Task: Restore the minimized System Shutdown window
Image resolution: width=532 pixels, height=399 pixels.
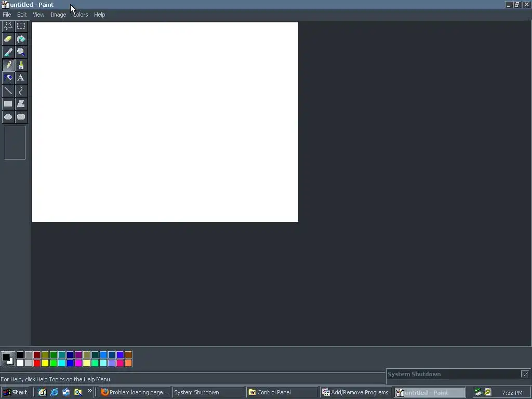Action: (x=525, y=374)
